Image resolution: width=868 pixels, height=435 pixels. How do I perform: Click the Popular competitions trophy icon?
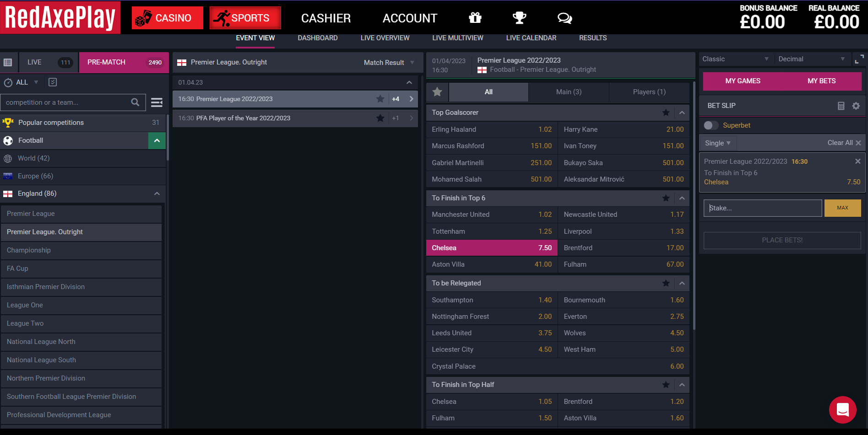click(x=8, y=123)
